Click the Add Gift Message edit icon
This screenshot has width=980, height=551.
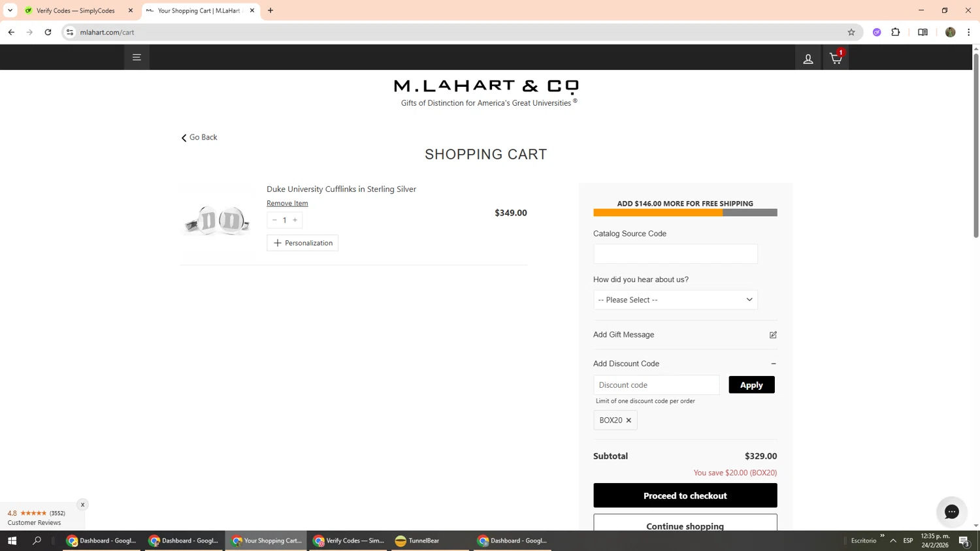click(773, 335)
